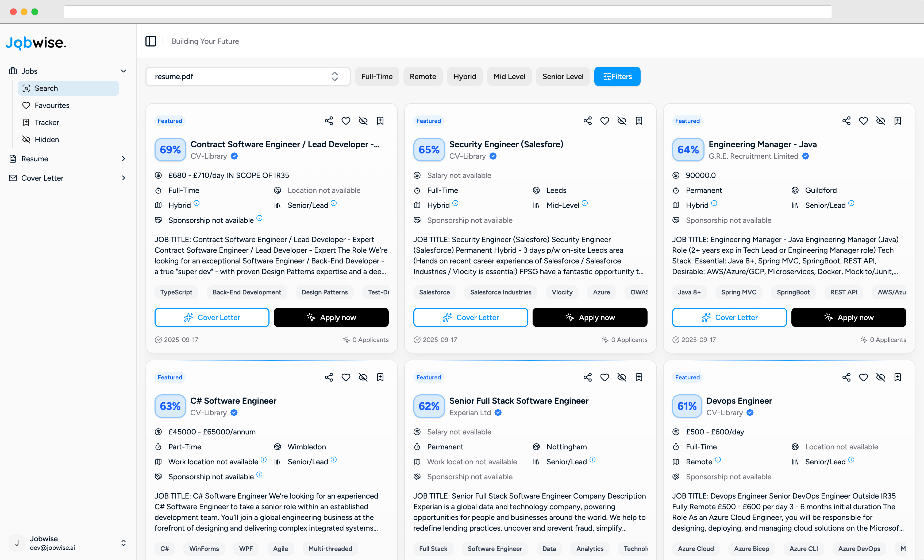Share the C# Software Engineer job
924x560 pixels.
pos(329,377)
